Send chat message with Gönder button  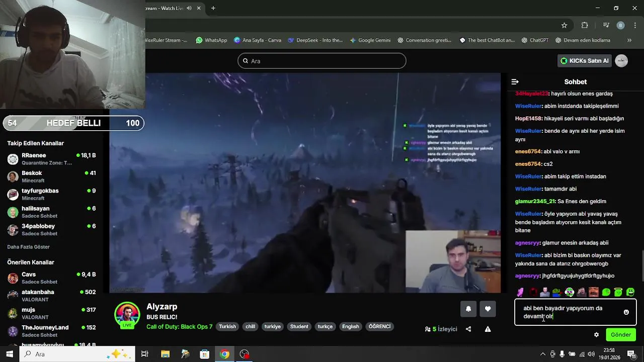(621, 335)
